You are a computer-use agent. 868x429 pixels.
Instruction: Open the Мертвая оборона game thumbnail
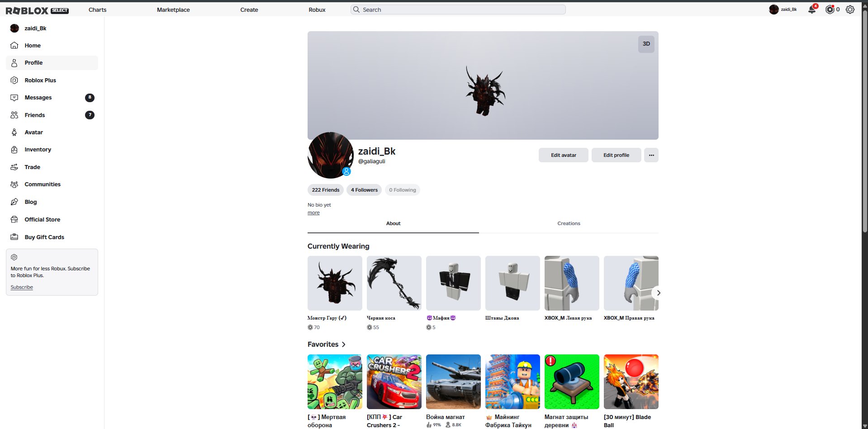click(x=335, y=382)
